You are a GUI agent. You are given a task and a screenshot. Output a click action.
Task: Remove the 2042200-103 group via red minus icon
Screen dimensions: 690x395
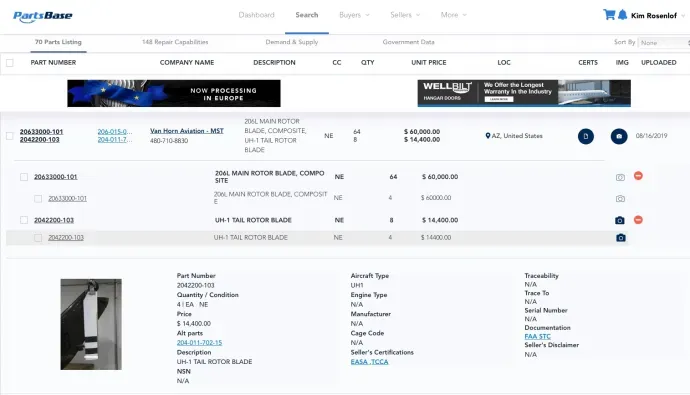point(638,219)
